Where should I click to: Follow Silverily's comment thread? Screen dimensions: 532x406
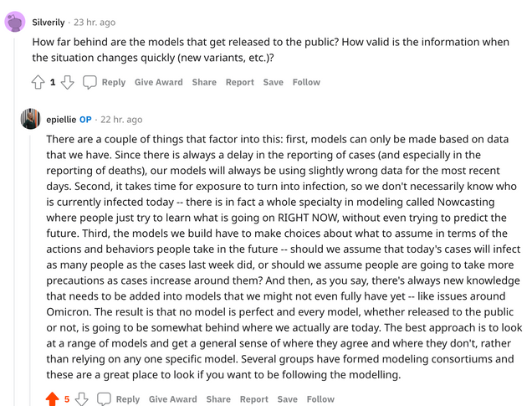(x=306, y=82)
